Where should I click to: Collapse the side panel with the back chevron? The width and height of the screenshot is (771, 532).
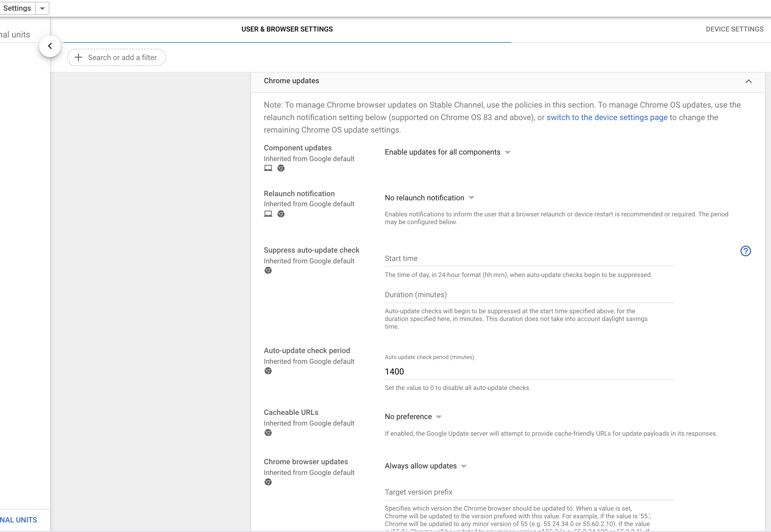50,46
